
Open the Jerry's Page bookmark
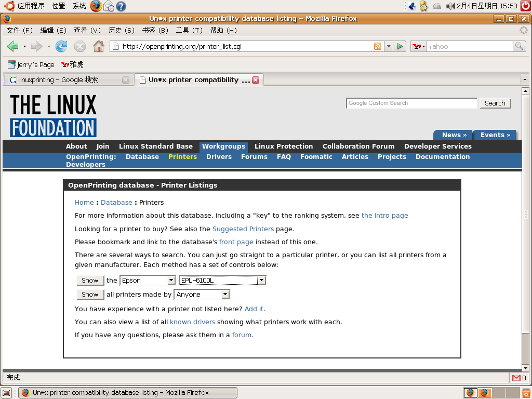(31, 64)
